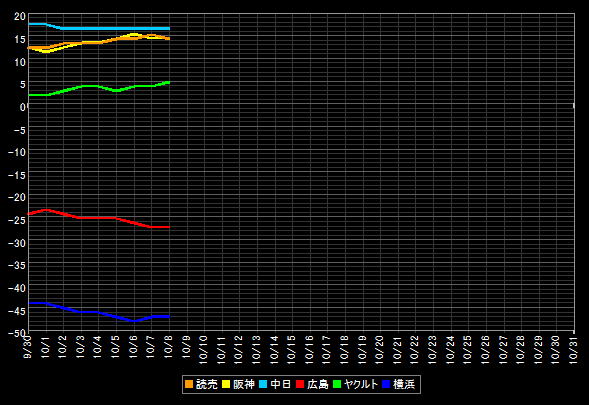Select the 阪神 legend label
The image size is (589, 405).
click(x=243, y=384)
